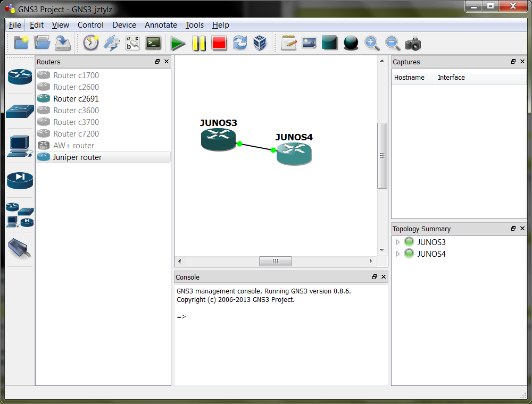
Task: Select Juniper router in the Routers list
Action: (78, 157)
